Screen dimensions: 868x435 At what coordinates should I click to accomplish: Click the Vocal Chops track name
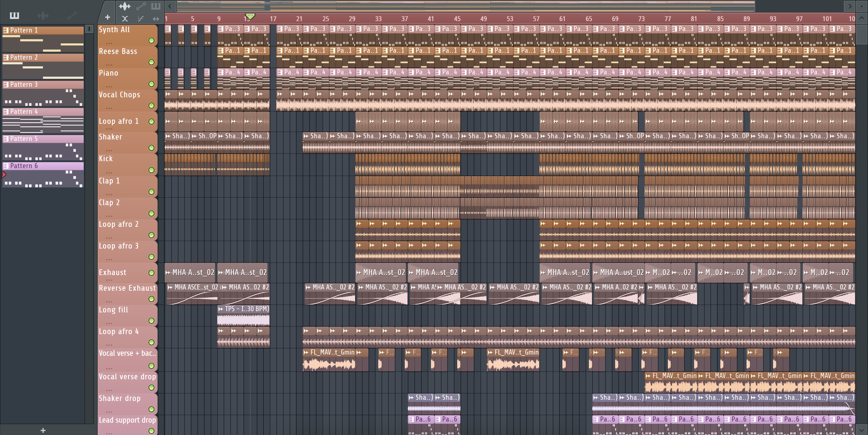[x=119, y=95]
